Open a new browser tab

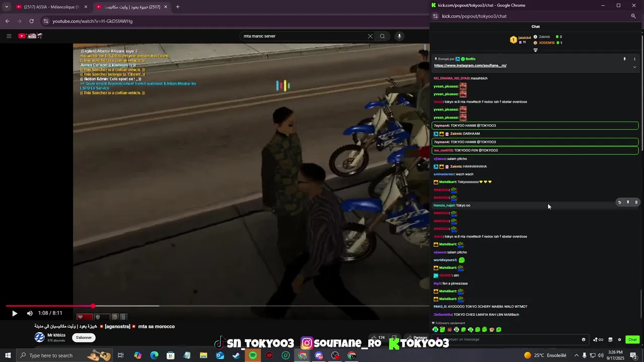click(178, 7)
